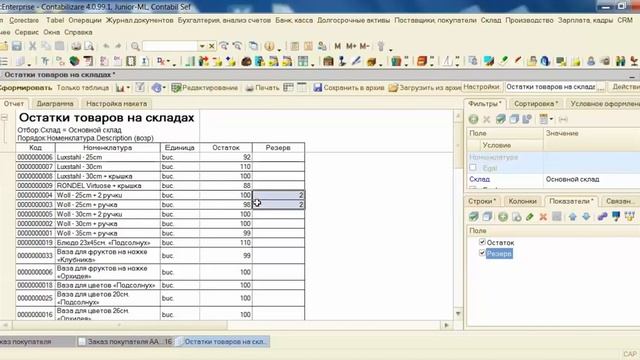Click the Настройки button

click(x=481, y=87)
